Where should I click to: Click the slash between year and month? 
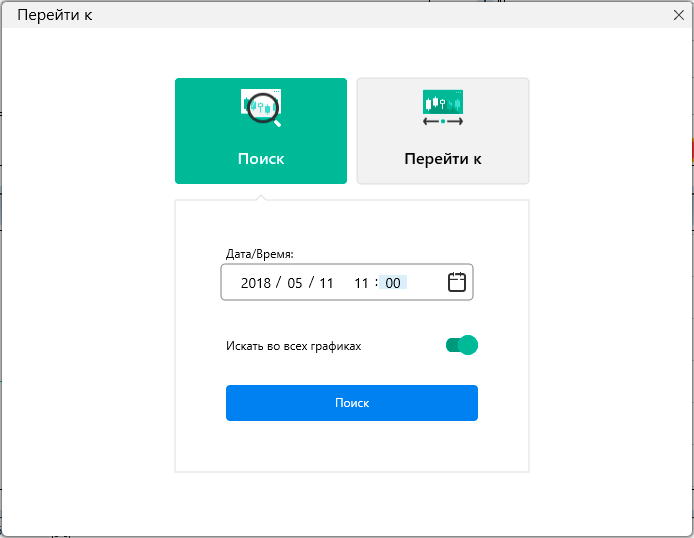(x=277, y=283)
